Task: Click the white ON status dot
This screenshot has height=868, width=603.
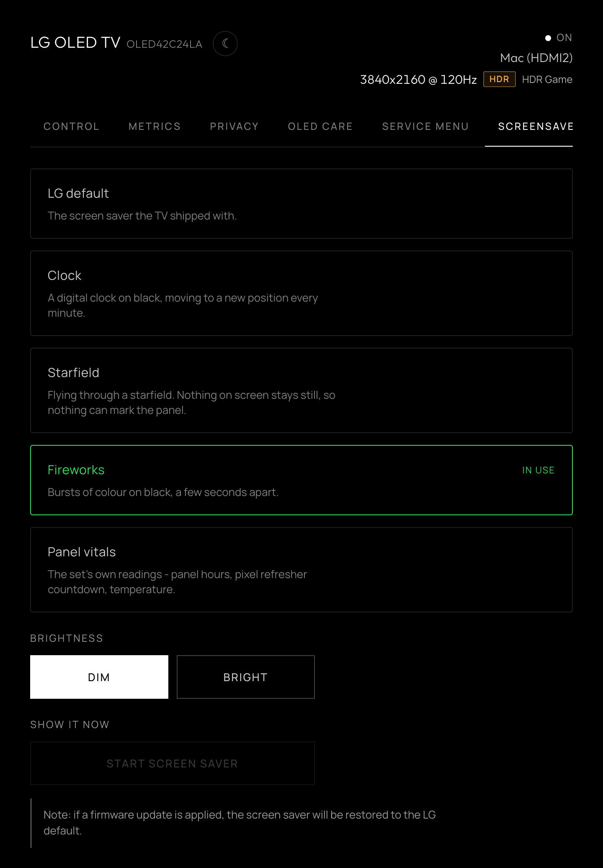Action: pyautogui.click(x=548, y=38)
